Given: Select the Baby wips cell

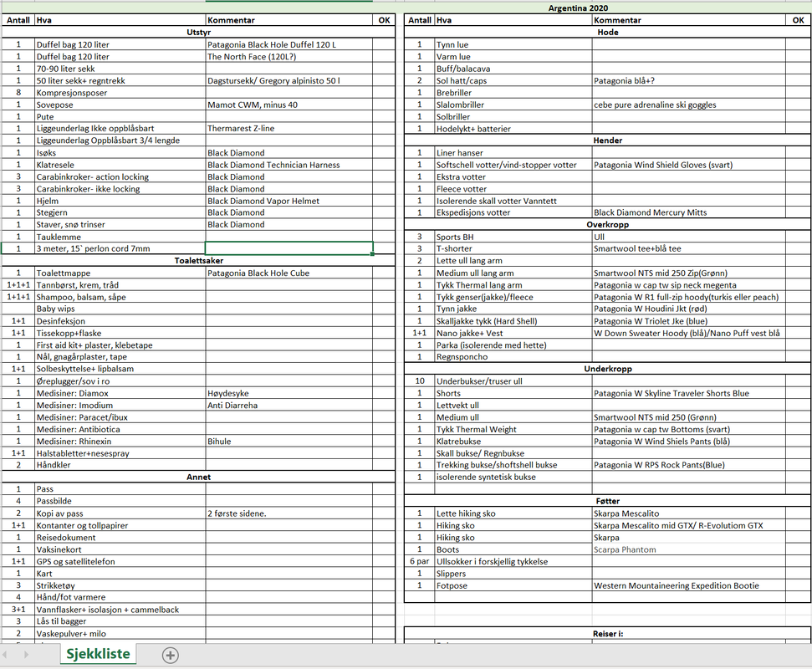Looking at the screenshot, I should 120,309.
